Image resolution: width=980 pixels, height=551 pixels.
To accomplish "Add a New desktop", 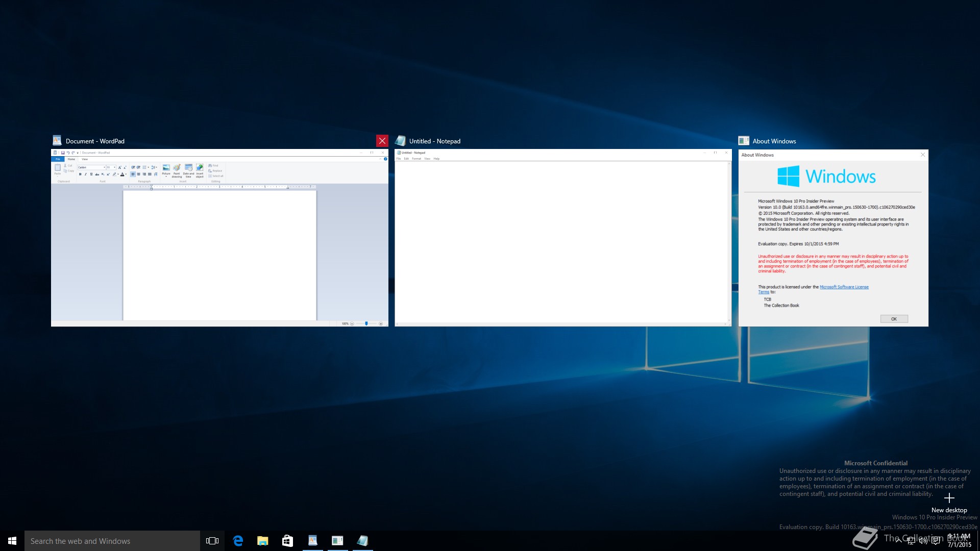I will coord(949,503).
